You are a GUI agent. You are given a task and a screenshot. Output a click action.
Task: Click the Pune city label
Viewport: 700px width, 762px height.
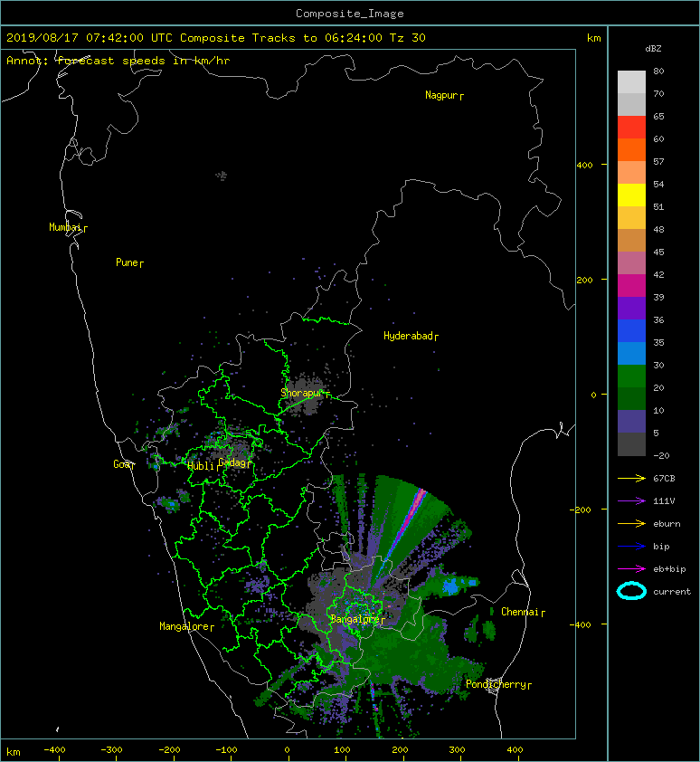click(x=127, y=262)
